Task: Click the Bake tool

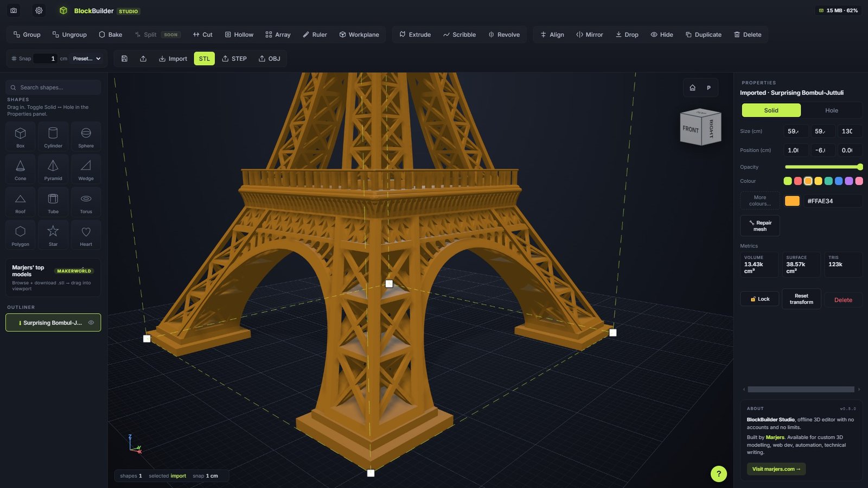Action: coord(110,34)
